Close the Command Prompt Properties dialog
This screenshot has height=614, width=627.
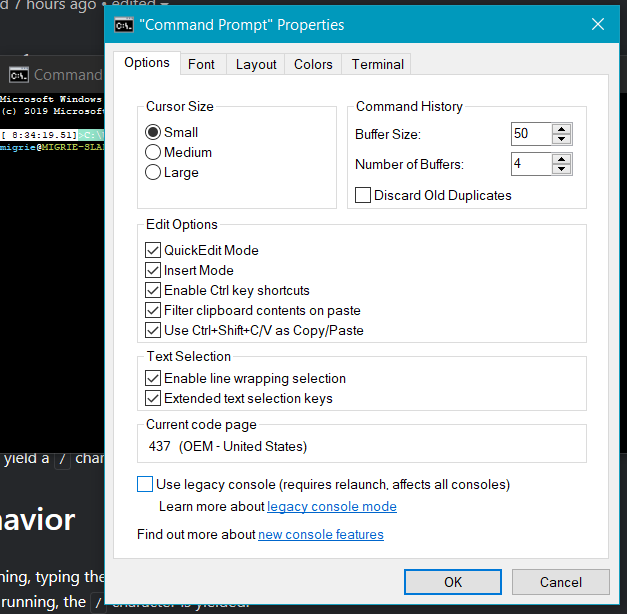click(x=598, y=24)
